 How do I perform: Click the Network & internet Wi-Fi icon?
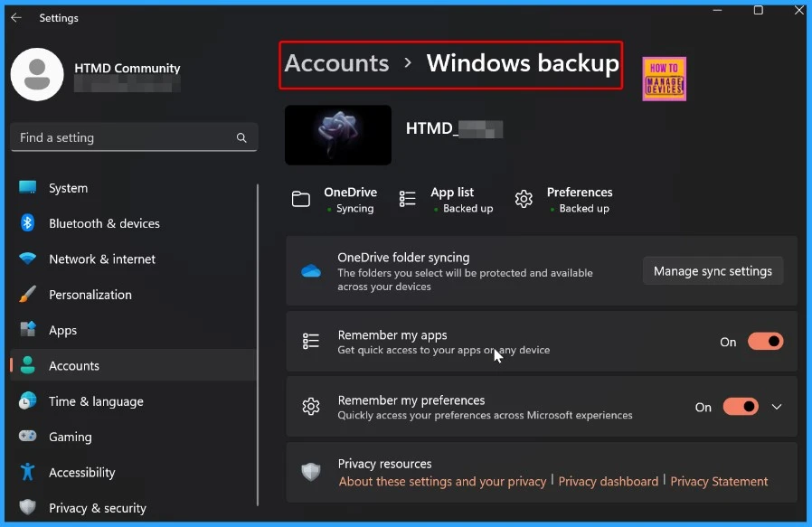pyautogui.click(x=28, y=259)
